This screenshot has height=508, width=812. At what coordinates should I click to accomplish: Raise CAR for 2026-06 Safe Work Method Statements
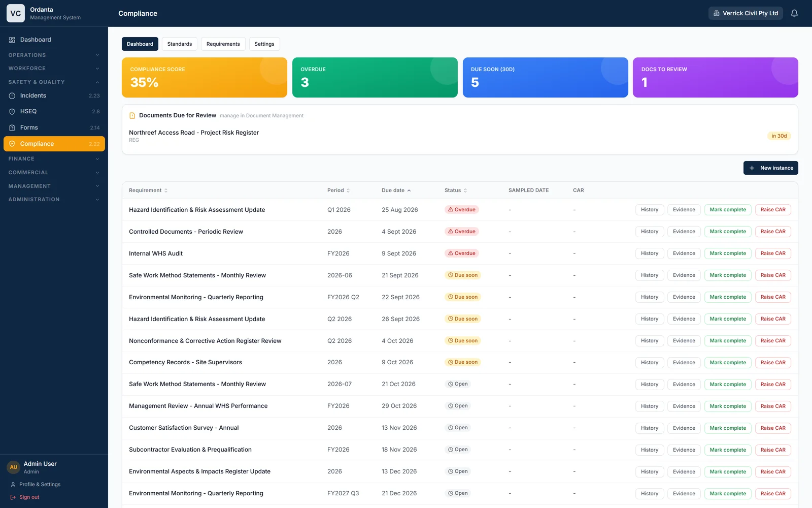[773, 275]
